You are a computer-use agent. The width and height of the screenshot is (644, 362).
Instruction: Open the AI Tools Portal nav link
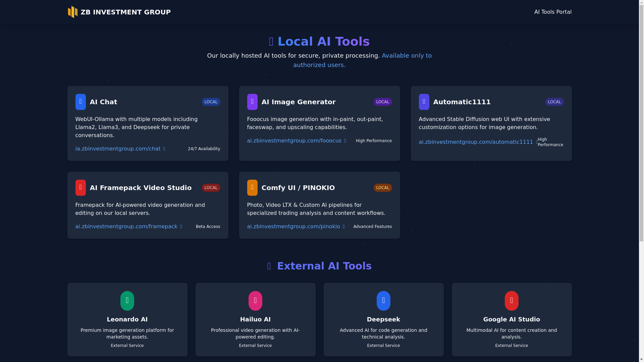click(x=553, y=12)
